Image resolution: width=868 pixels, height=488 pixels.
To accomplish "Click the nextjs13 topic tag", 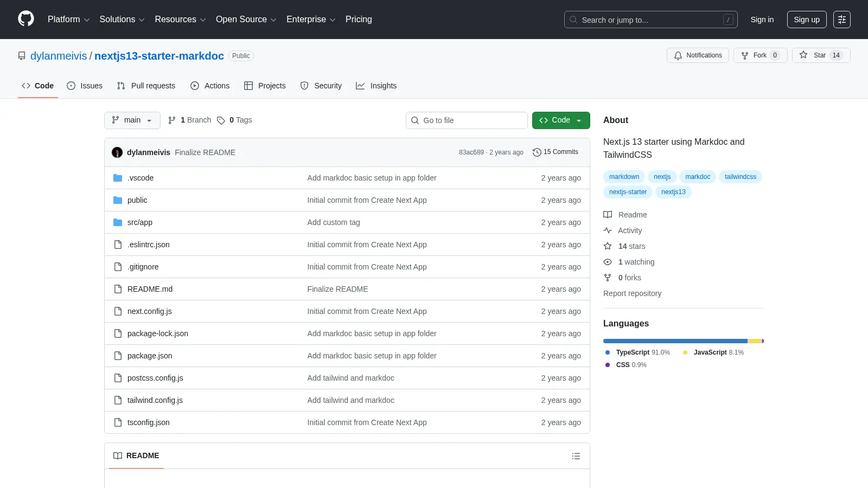I will click(x=673, y=192).
